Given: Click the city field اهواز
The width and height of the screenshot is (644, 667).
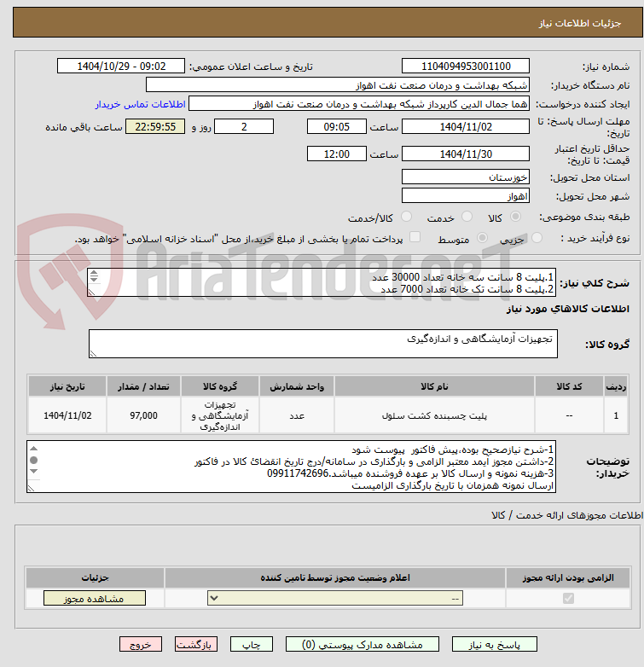Looking at the screenshot, I should pos(466,195).
